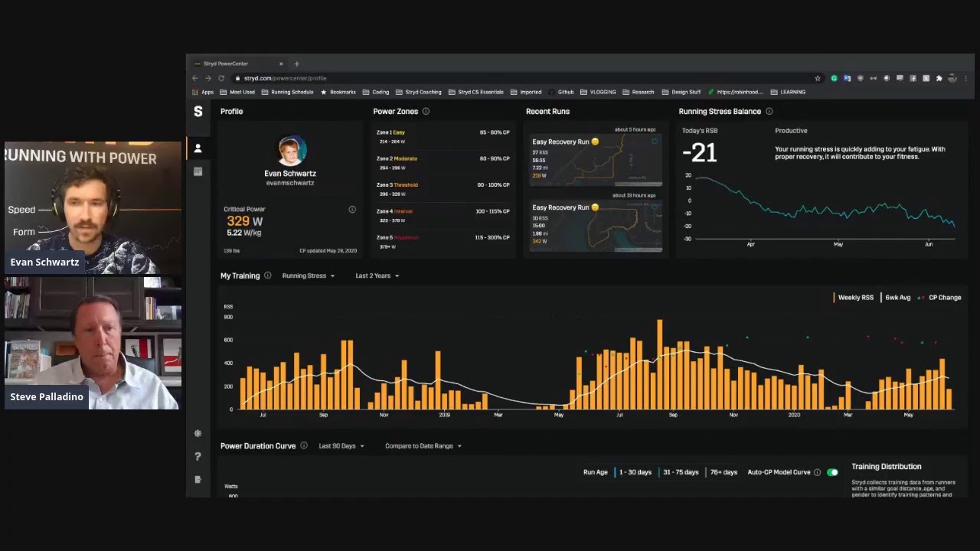Viewport: 980px width, 551px height.
Task: Click the browser back arrow
Action: 195,78
